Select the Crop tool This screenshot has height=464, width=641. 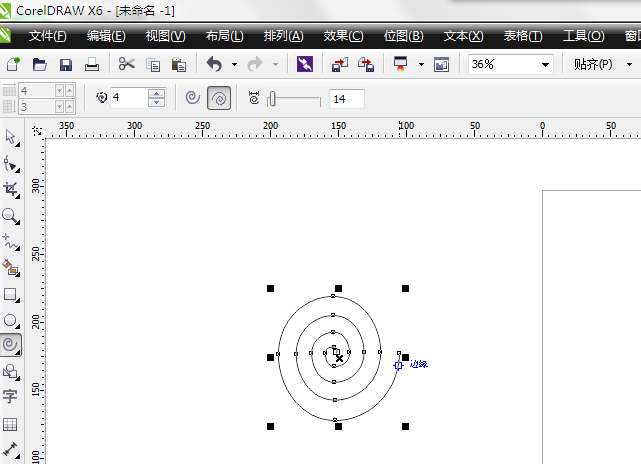pos(11,190)
